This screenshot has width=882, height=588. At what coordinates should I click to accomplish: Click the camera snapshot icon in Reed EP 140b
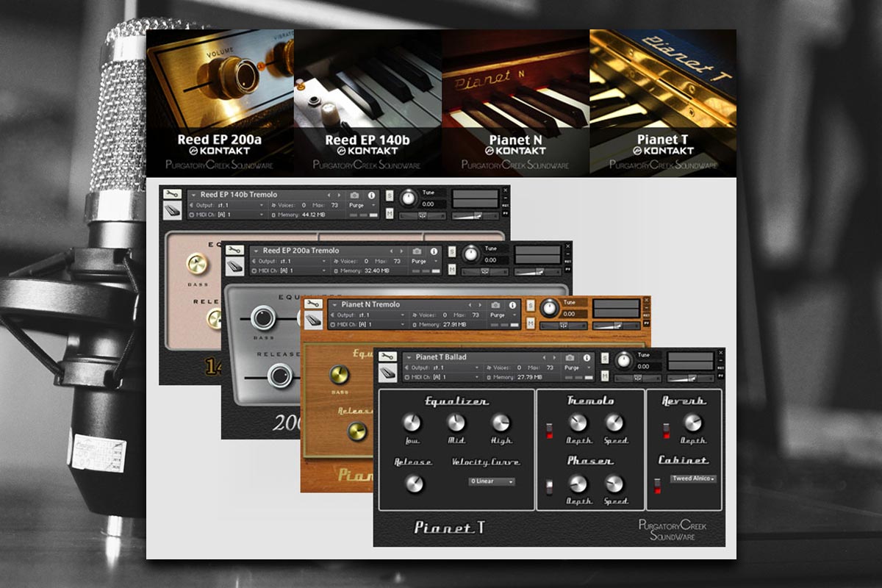pos(355,195)
